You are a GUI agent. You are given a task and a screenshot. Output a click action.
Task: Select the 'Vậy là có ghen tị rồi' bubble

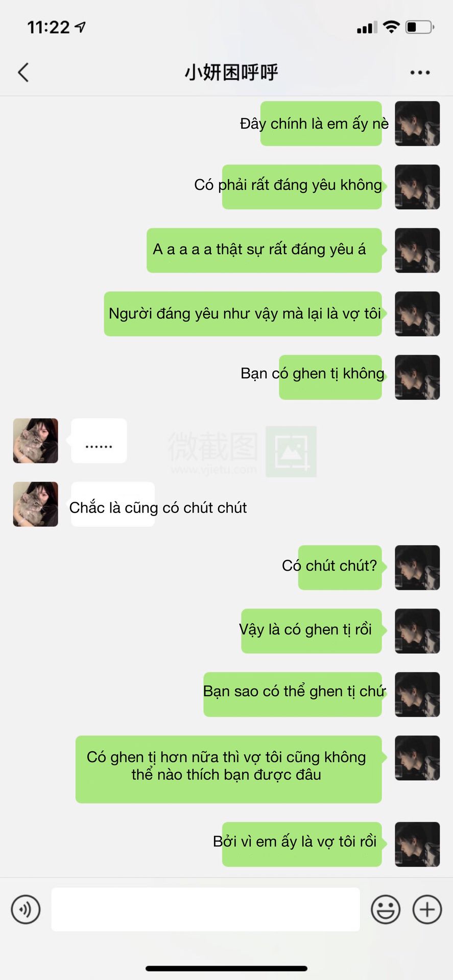click(x=309, y=630)
